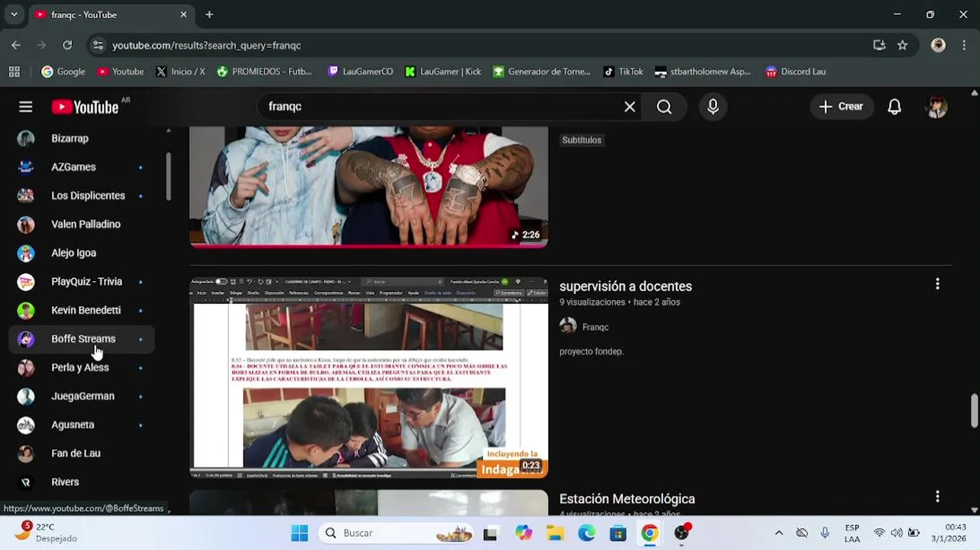Open AZGames subscription channel
Viewport: 980px width, 550px height.
coord(82,167)
